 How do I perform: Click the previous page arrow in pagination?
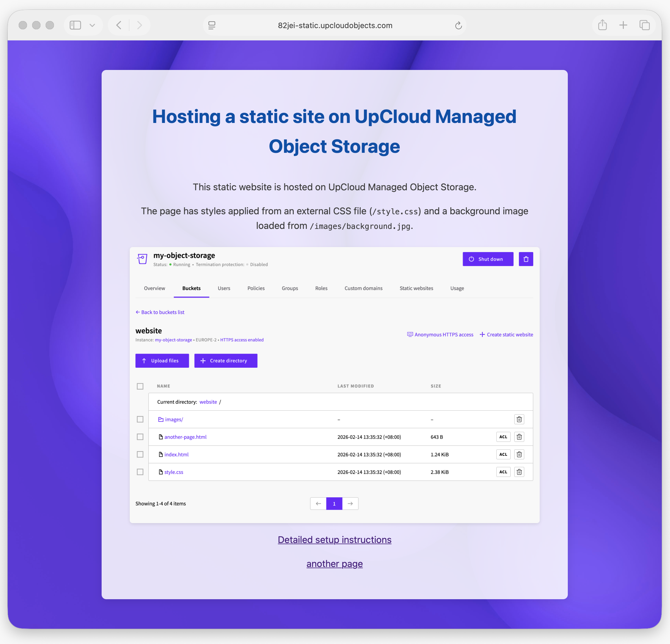(x=318, y=503)
